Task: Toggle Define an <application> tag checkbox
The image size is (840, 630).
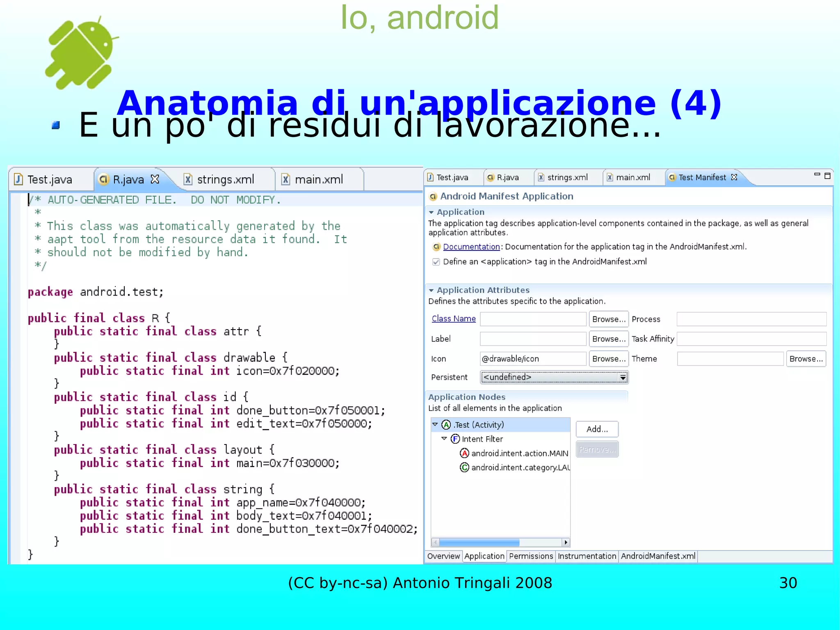Action: click(x=436, y=262)
